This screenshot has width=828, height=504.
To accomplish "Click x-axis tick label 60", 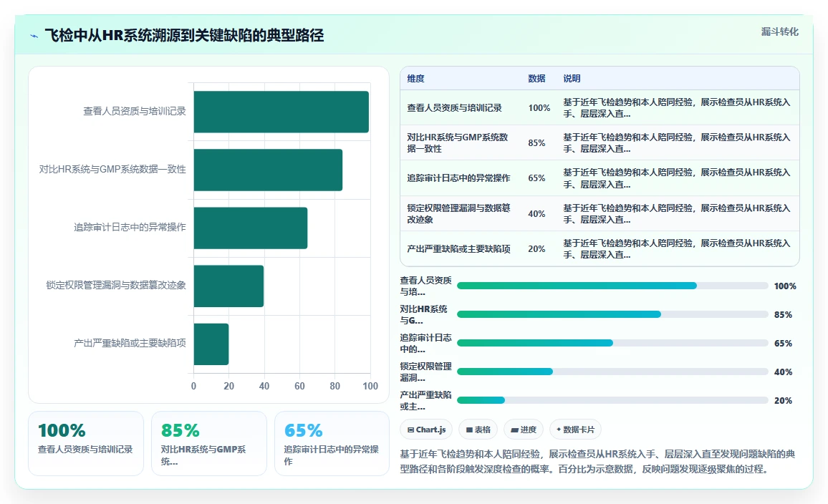I will [x=299, y=386].
